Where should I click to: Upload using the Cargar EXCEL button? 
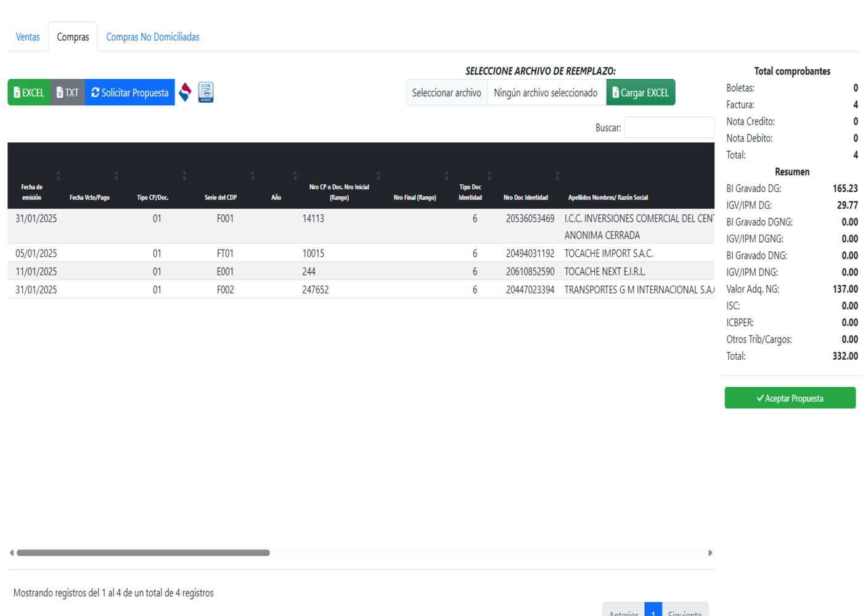coord(640,92)
